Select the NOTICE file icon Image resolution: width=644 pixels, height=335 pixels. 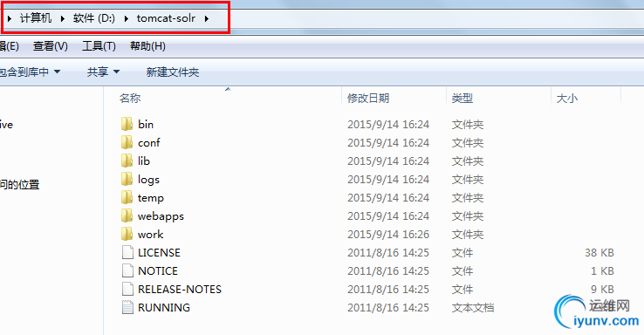click(127, 270)
